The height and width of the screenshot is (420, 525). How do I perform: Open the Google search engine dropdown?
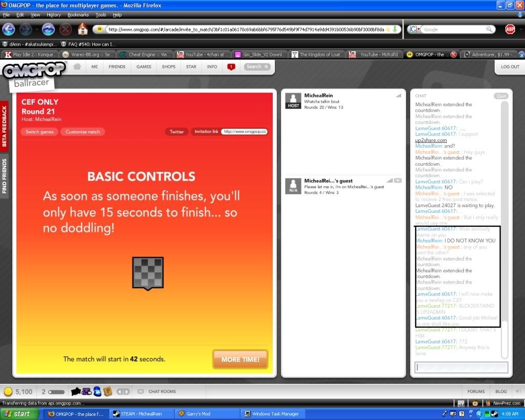tap(414, 30)
